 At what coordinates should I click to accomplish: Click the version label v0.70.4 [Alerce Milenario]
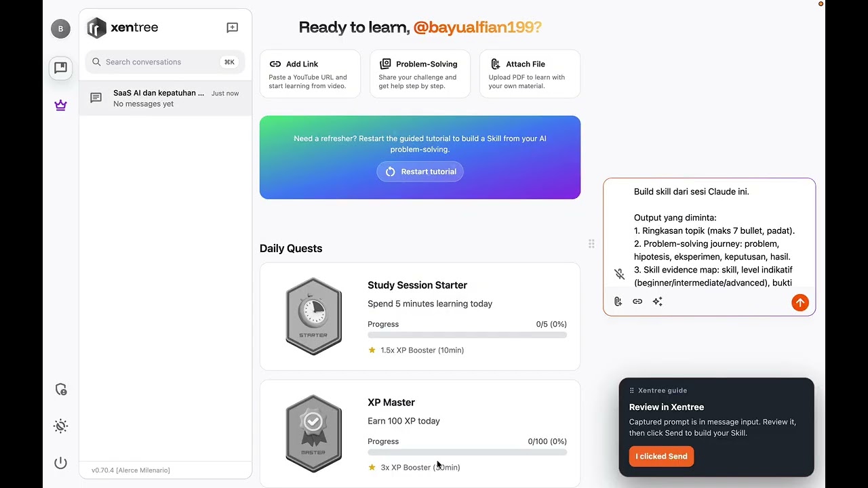131,470
